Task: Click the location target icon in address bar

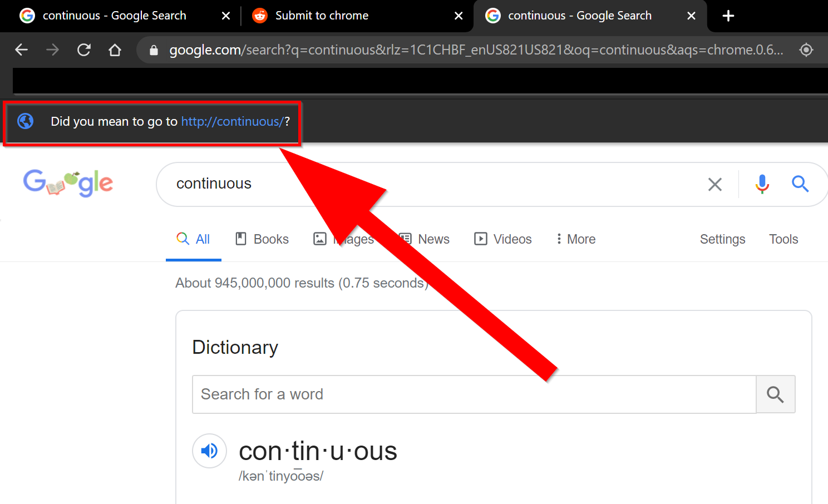Action: (x=806, y=50)
